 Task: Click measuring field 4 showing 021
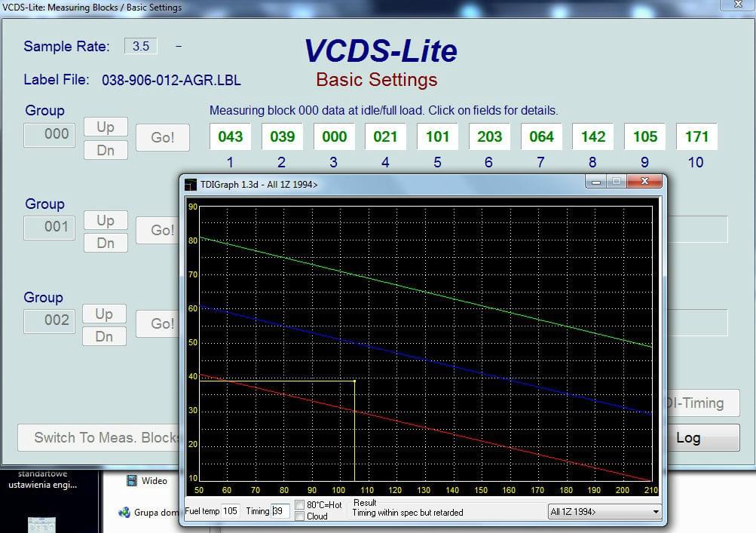coord(385,136)
